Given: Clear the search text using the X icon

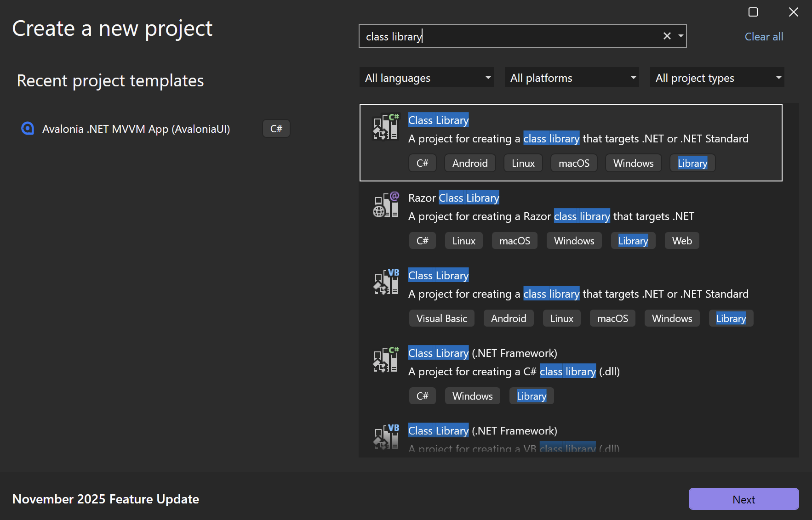Looking at the screenshot, I should pos(667,35).
